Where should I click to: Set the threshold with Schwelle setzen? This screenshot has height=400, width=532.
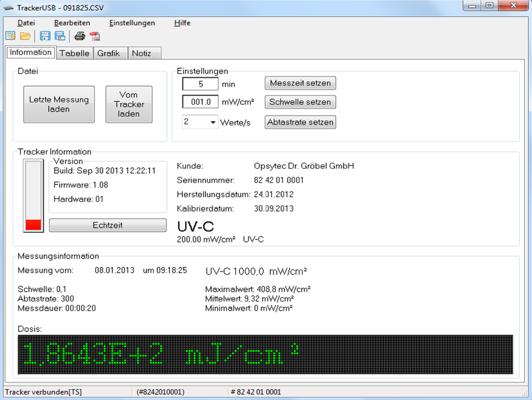click(300, 102)
